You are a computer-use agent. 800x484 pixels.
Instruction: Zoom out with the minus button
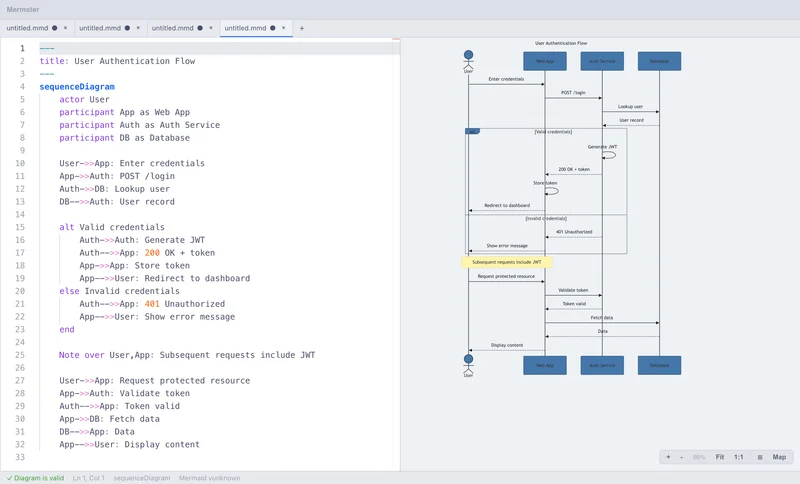pos(681,457)
